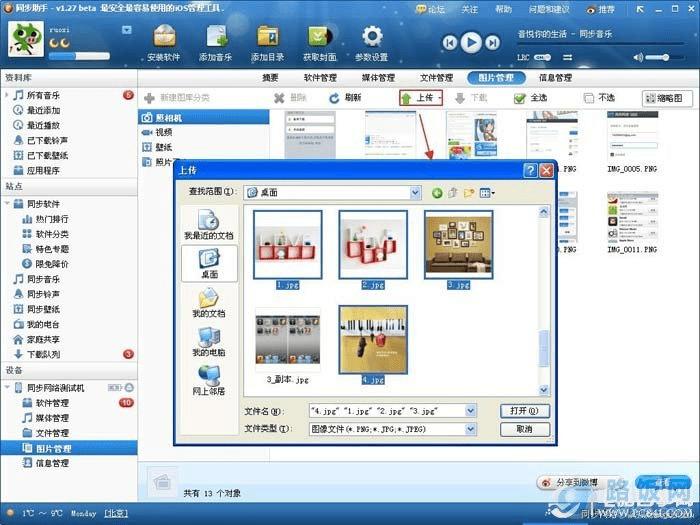The height and width of the screenshot is (525, 700).
Task: Select 桌面 desktop in places bar
Action: point(209,263)
